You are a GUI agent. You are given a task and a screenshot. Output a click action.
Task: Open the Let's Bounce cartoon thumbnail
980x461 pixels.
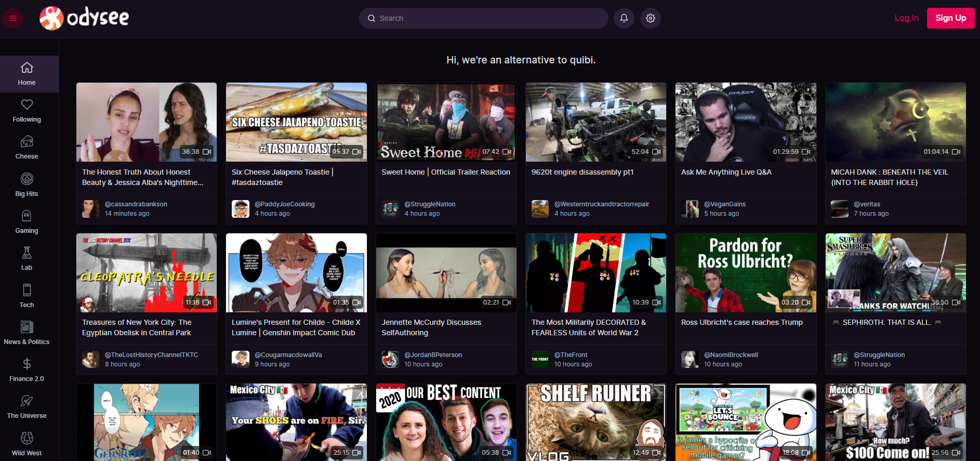click(746, 423)
